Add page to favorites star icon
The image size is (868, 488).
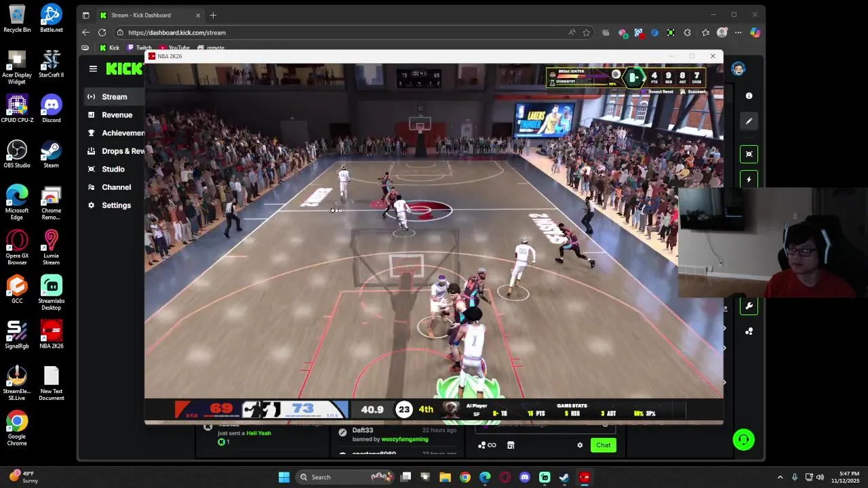586,33
